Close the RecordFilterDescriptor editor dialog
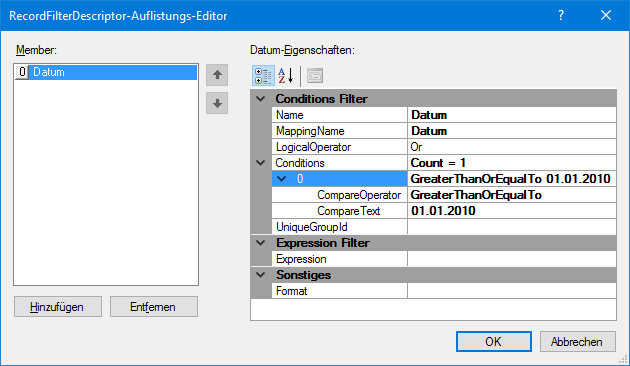630x366 pixels. tap(606, 16)
